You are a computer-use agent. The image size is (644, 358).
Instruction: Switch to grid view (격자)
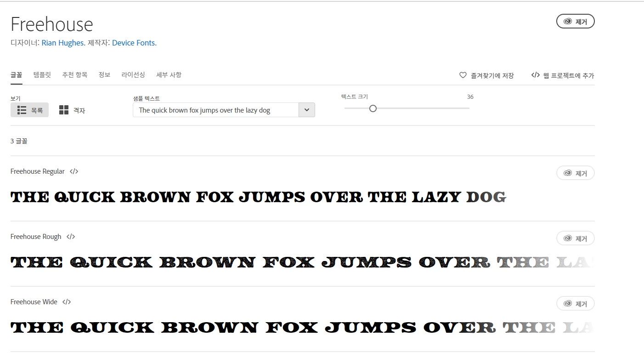(72, 110)
